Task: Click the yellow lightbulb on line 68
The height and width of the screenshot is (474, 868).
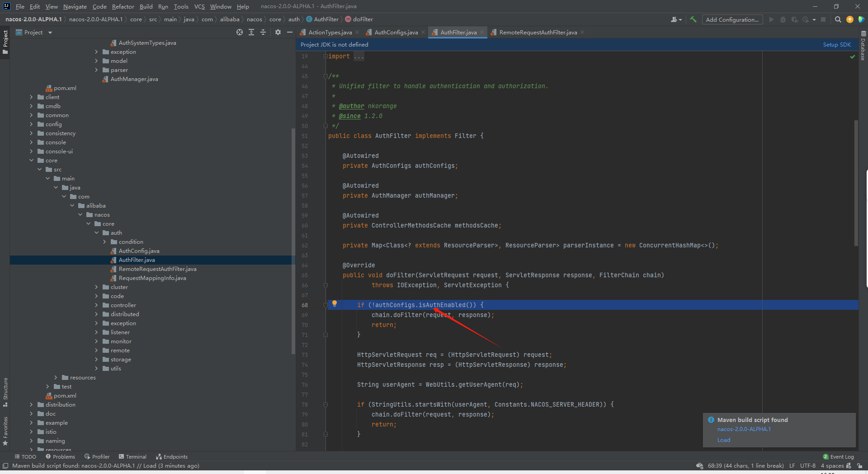Action: click(x=335, y=304)
